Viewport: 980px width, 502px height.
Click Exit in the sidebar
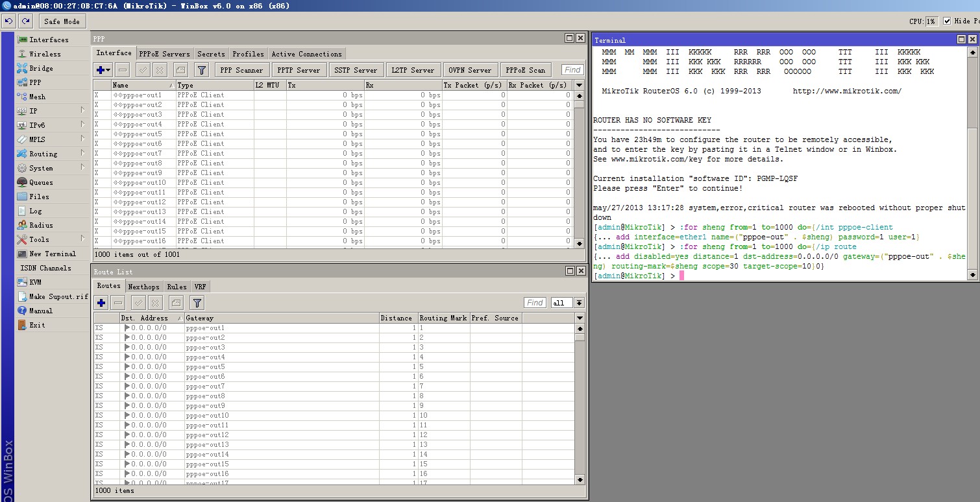tap(37, 325)
